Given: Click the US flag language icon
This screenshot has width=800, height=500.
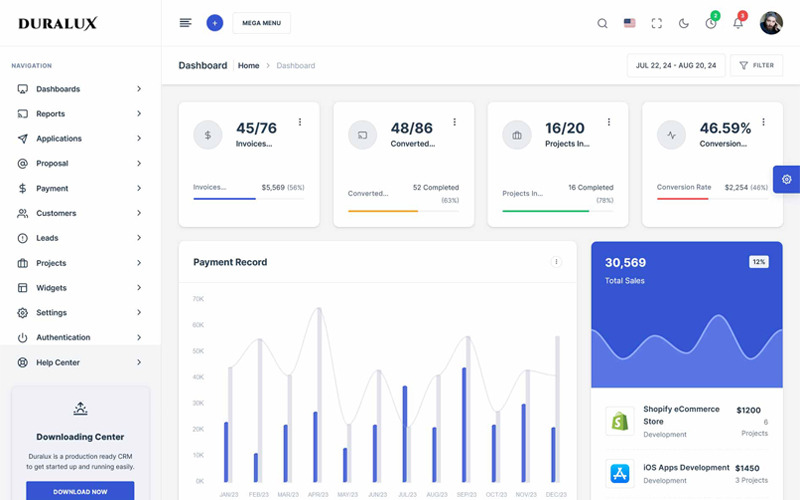Looking at the screenshot, I should pyautogui.click(x=629, y=23).
